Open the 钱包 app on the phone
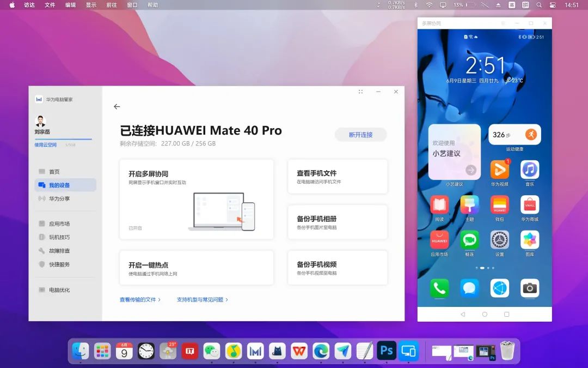The height and width of the screenshot is (368, 588). [x=499, y=205]
